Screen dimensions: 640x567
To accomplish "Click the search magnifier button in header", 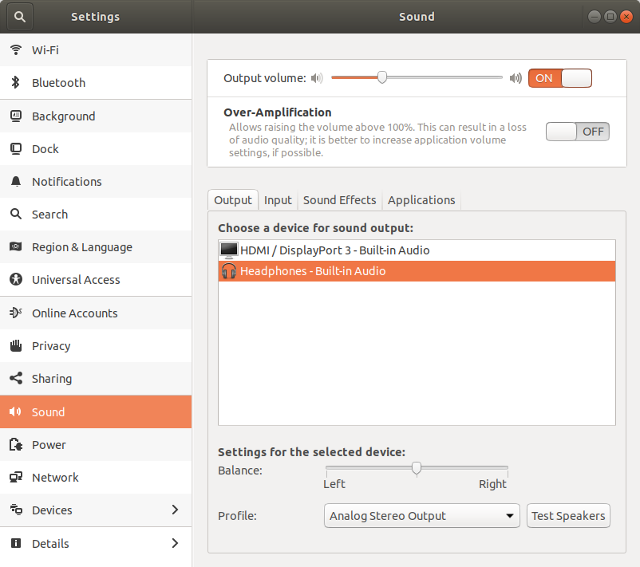I will pyautogui.click(x=20, y=16).
